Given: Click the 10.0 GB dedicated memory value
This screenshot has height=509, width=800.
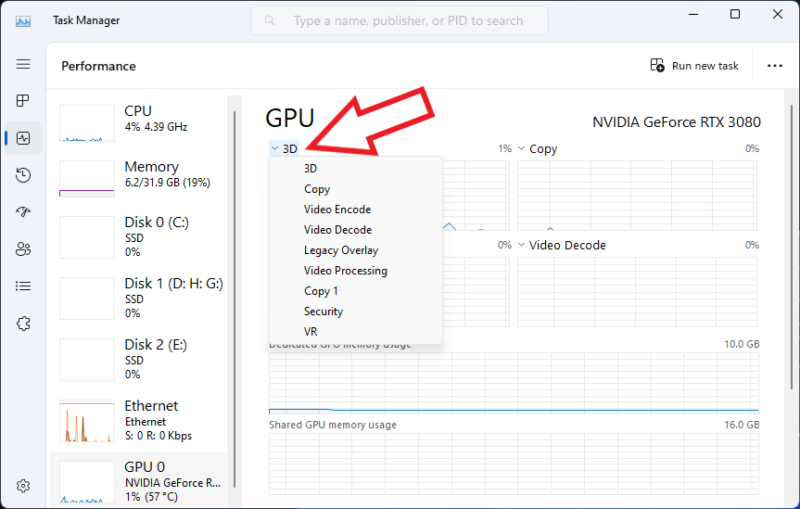Looking at the screenshot, I should coord(742,344).
